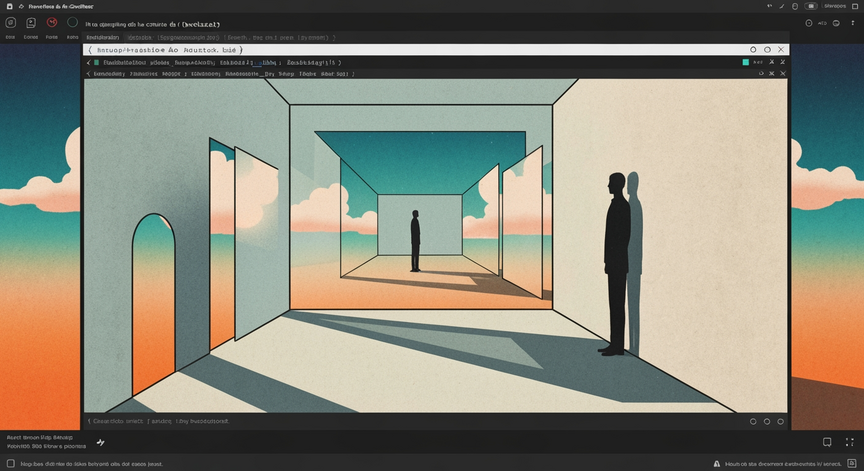
Task: Select the highlighted first tab above the white bar
Action: click(102, 37)
